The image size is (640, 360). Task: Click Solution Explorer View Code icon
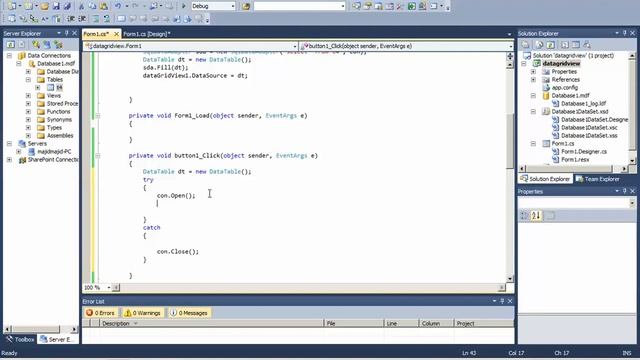click(x=565, y=44)
